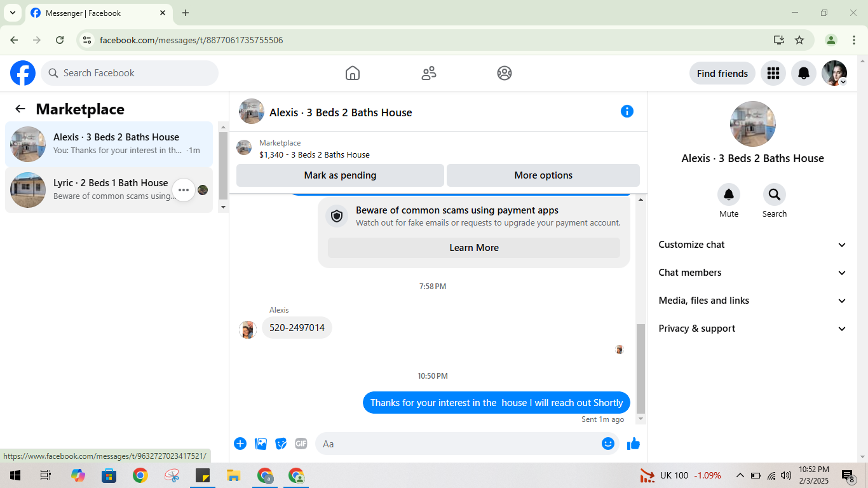Click Alexis's avatar beside the phone message
This screenshot has width=868, height=488.
[x=248, y=329]
